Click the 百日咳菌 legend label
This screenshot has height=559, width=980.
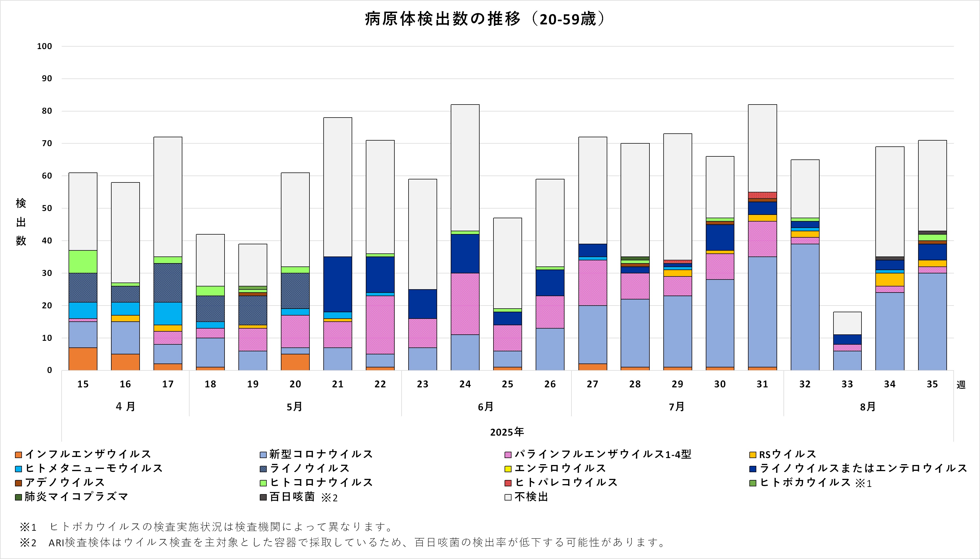(292, 497)
